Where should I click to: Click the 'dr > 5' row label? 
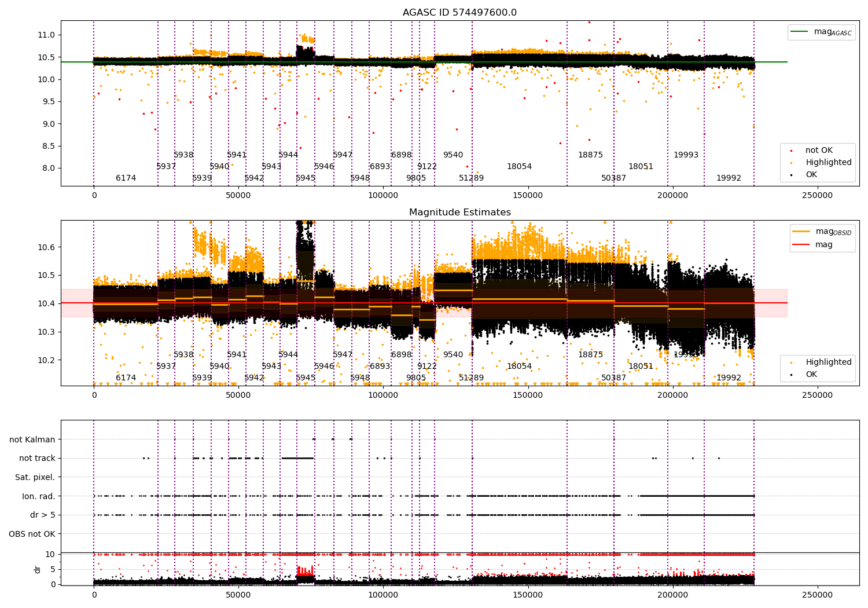click(43, 515)
